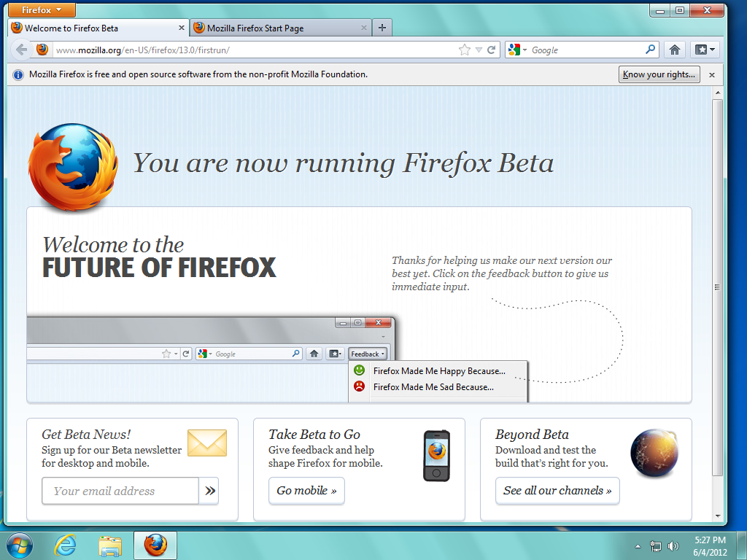The width and height of the screenshot is (747, 560).
Task: Click the Go mobile button
Action: point(306,491)
